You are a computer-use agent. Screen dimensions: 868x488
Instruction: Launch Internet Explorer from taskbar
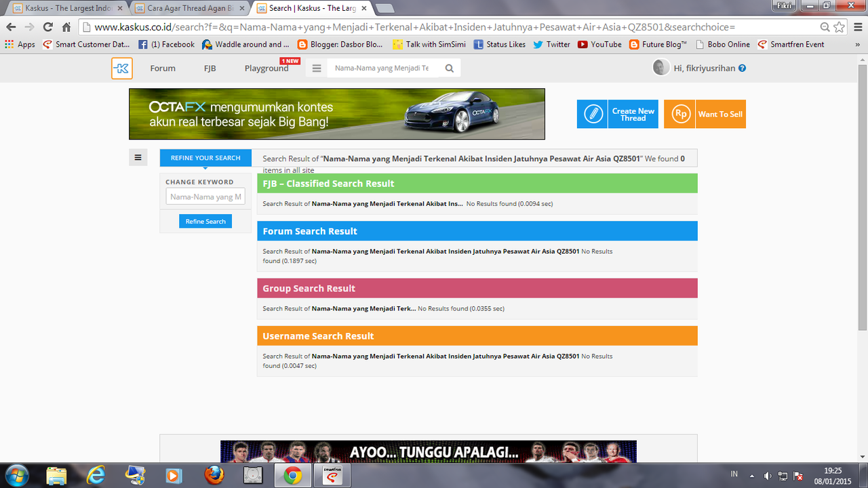click(96, 476)
